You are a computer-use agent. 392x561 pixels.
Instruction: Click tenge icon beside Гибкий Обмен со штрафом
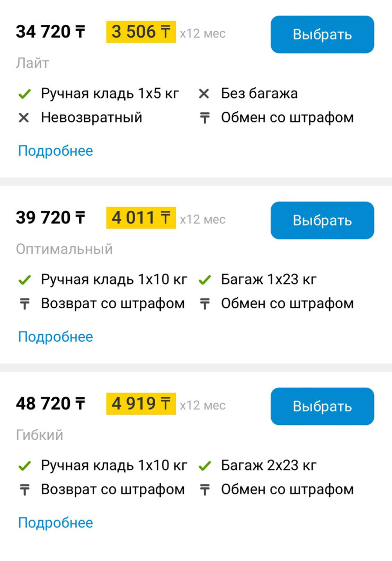coord(204,490)
